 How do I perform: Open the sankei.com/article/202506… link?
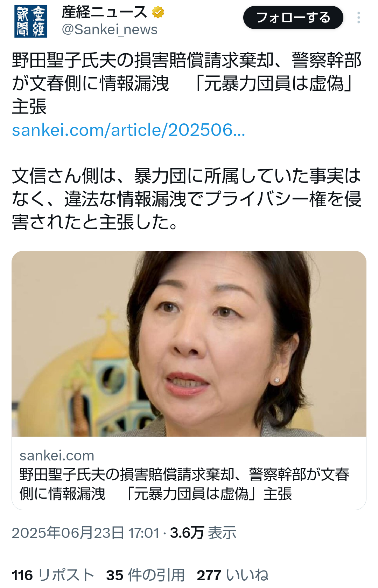(128, 130)
